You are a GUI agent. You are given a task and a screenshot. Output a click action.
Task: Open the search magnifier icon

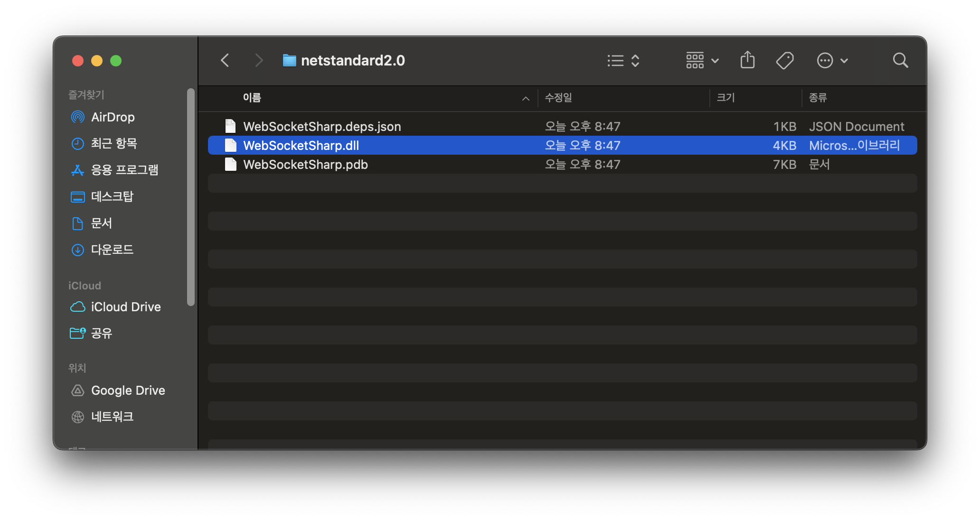pyautogui.click(x=900, y=60)
